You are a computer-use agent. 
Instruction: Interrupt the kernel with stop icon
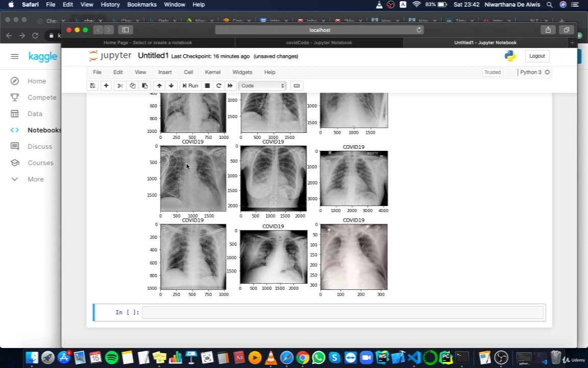pyautogui.click(x=207, y=86)
